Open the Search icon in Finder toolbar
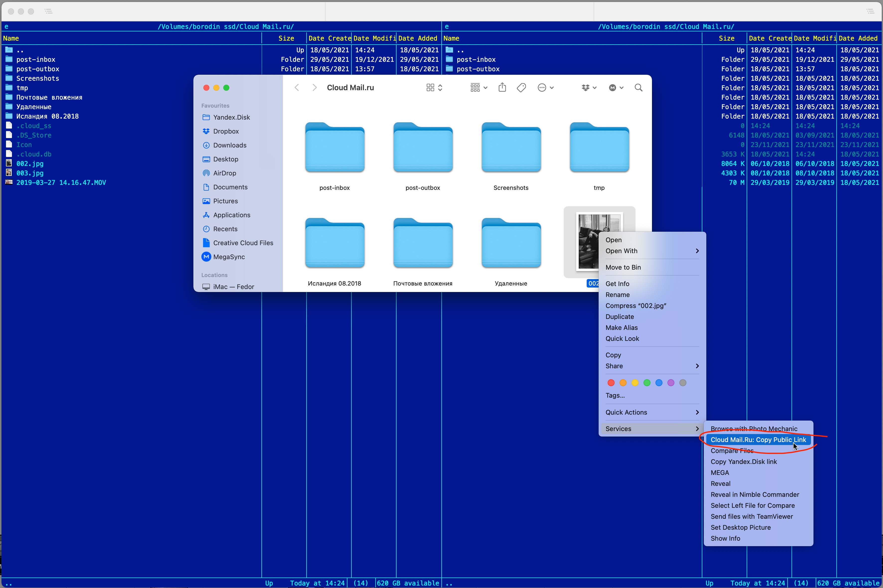 (639, 88)
